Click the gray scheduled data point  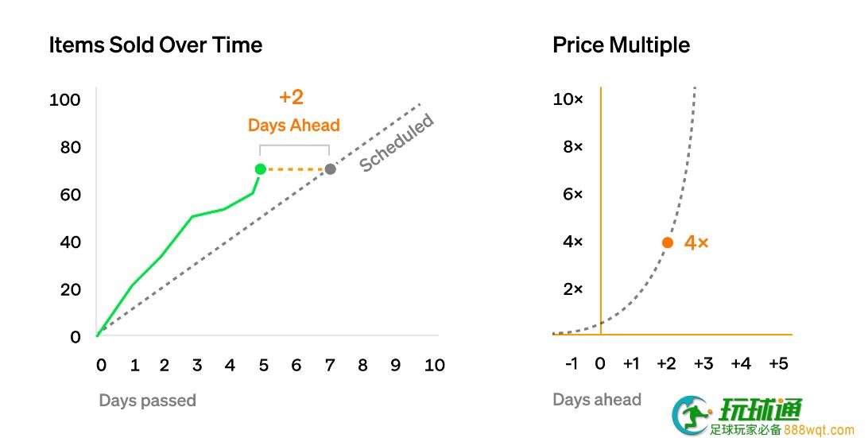(330, 169)
